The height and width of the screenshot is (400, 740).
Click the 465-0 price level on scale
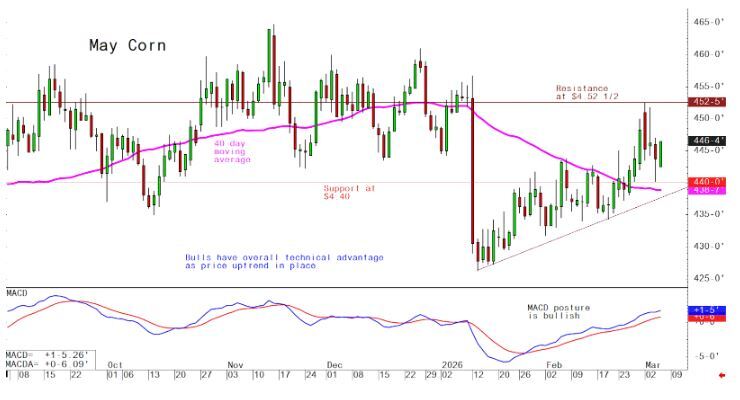[x=709, y=21]
